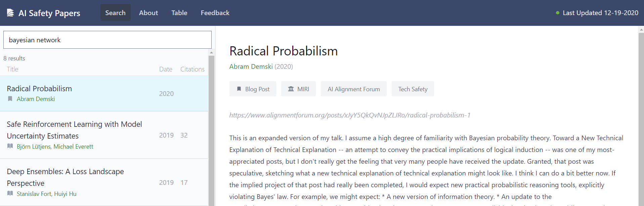Sort results by Citations column header

click(x=192, y=69)
